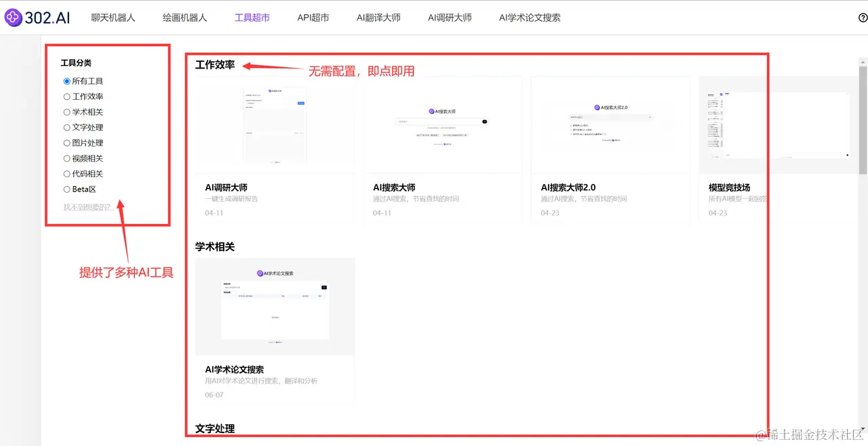Open the 绘画机器人 navigation item

coord(184,18)
